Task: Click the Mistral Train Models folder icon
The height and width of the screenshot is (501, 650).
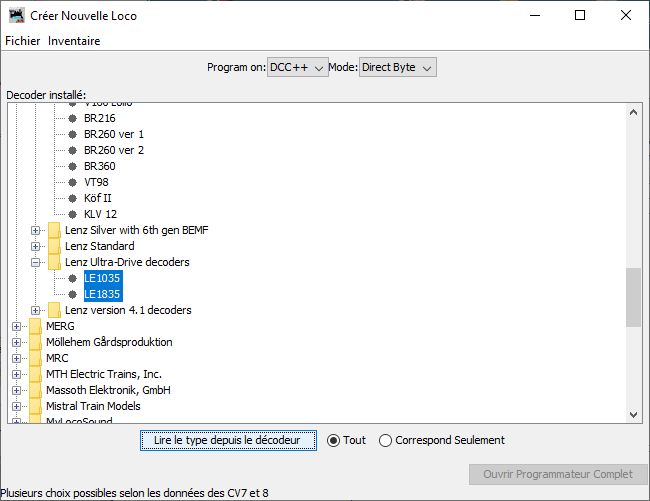Action: 35,407
